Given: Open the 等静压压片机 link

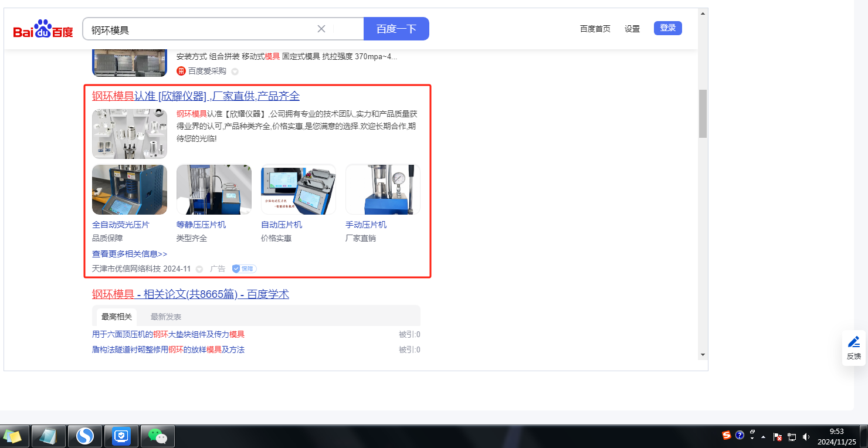Looking at the screenshot, I should [x=201, y=225].
